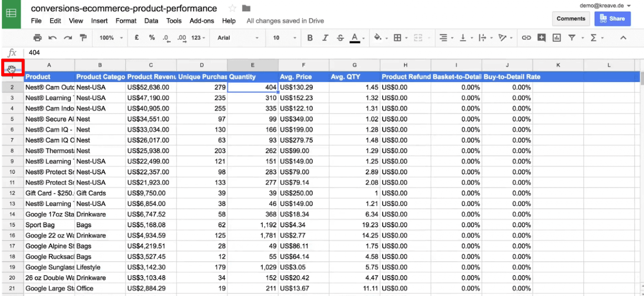
Task: Click the column E header
Action: pyautogui.click(x=252, y=65)
